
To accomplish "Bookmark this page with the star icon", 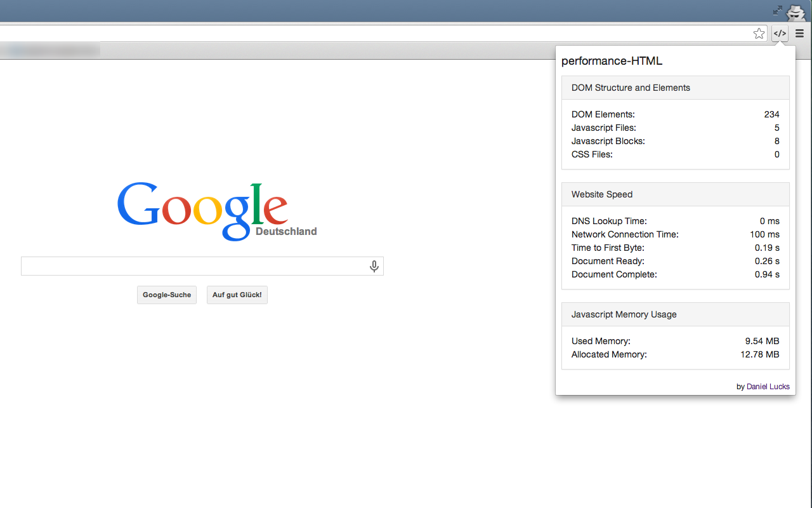I will (759, 34).
